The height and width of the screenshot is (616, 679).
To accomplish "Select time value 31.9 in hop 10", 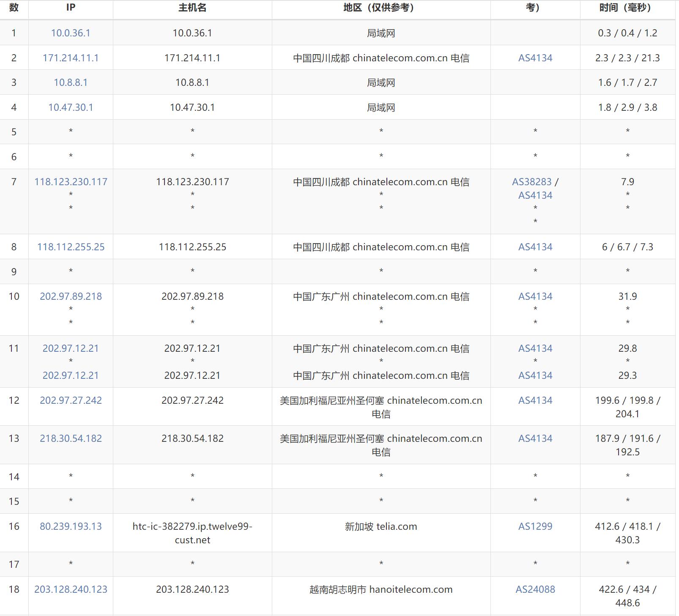I will [627, 296].
